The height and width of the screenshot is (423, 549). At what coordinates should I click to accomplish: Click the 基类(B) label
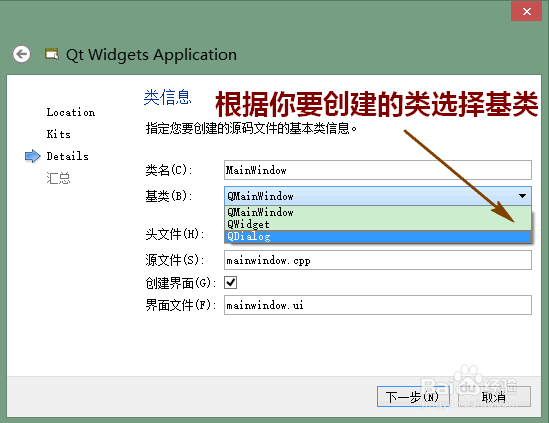169,196
